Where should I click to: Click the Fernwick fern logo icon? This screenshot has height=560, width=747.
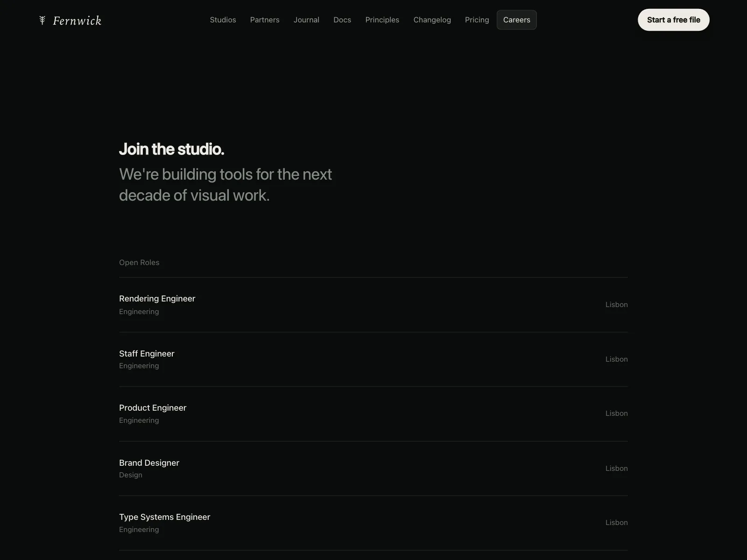point(42,20)
